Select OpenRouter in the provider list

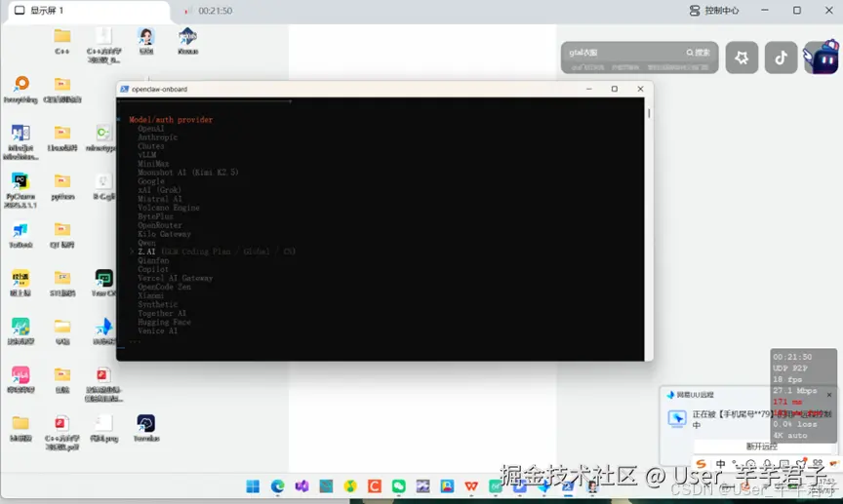pyautogui.click(x=160, y=225)
